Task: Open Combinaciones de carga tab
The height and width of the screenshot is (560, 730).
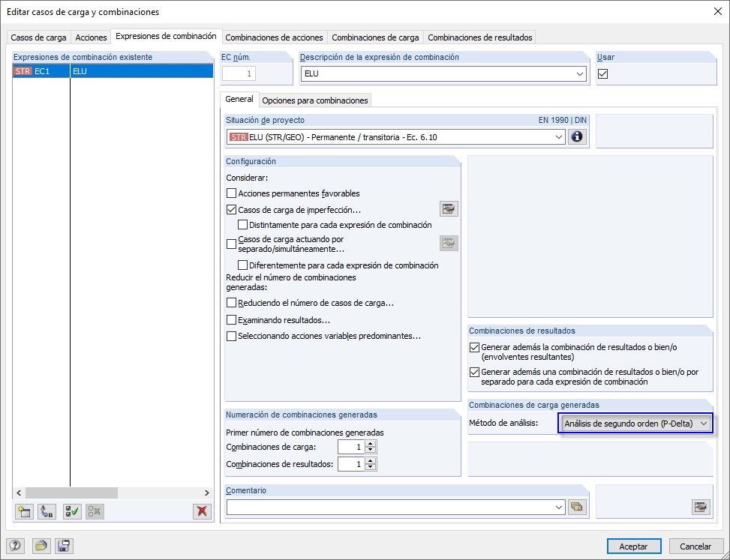Action: click(x=375, y=37)
